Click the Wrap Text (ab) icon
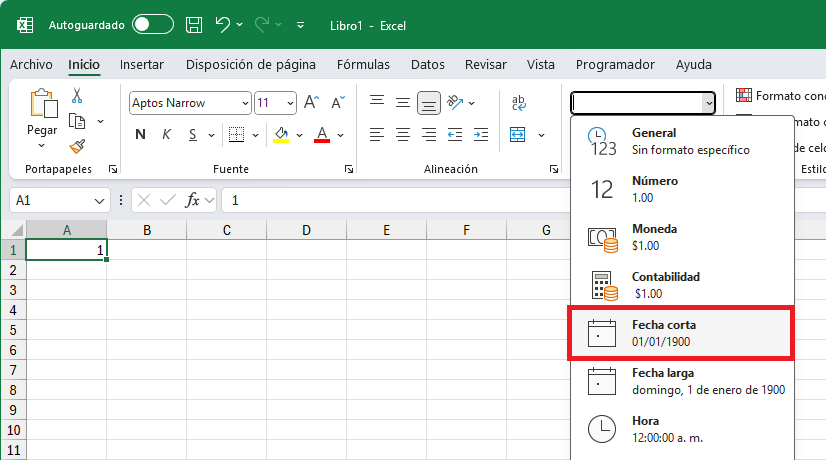Image resolution: width=826 pixels, height=460 pixels. (518, 102)
